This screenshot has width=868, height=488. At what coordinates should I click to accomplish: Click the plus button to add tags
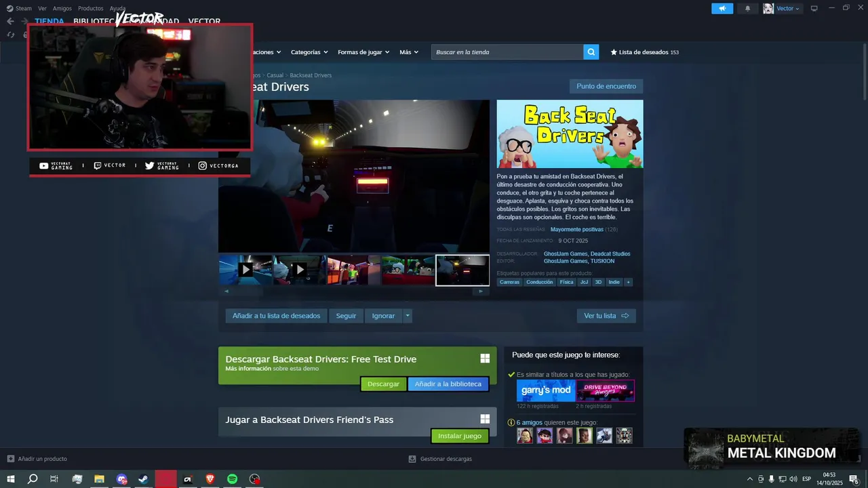click(x=628, y=282)
